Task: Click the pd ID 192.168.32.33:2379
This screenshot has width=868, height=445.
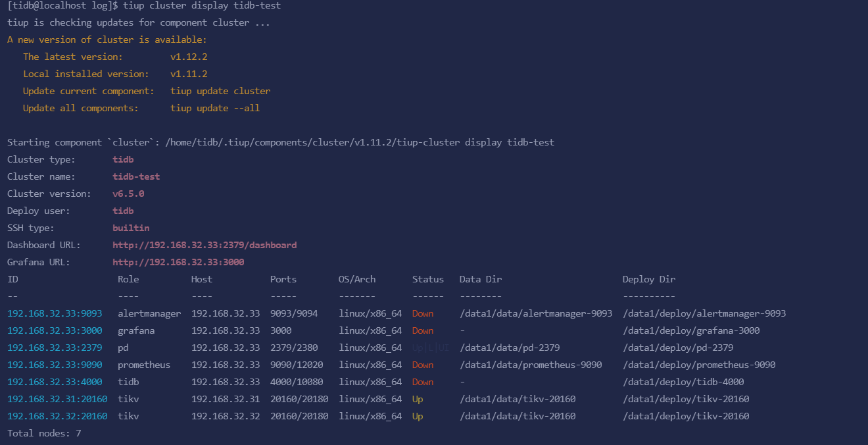Action: tap(55, 348)
